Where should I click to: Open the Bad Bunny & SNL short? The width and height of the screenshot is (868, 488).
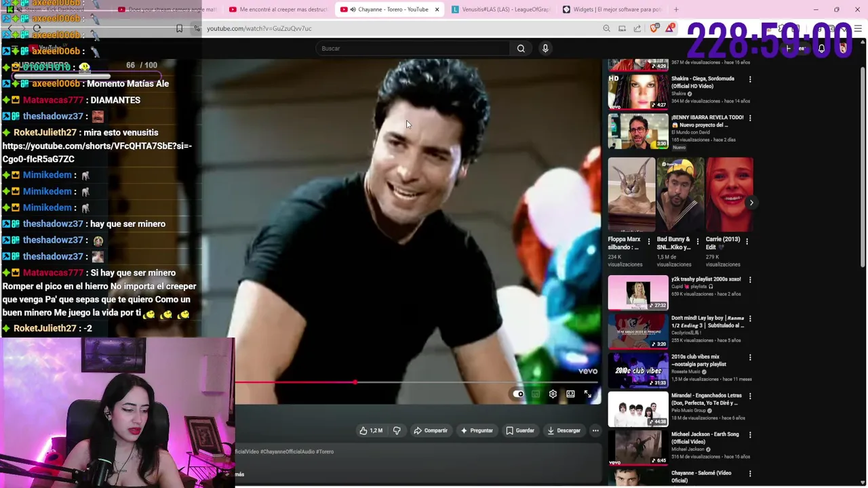tap(680, 195)
